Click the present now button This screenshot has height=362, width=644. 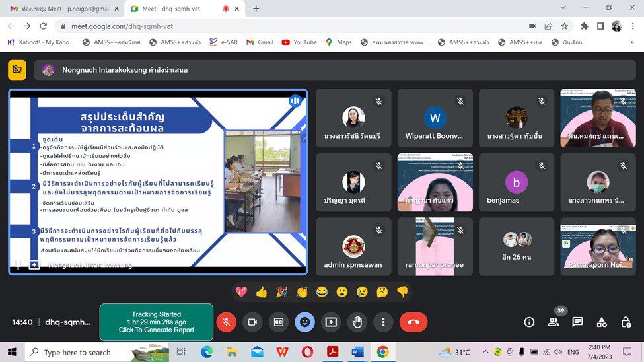click(331, 322)
